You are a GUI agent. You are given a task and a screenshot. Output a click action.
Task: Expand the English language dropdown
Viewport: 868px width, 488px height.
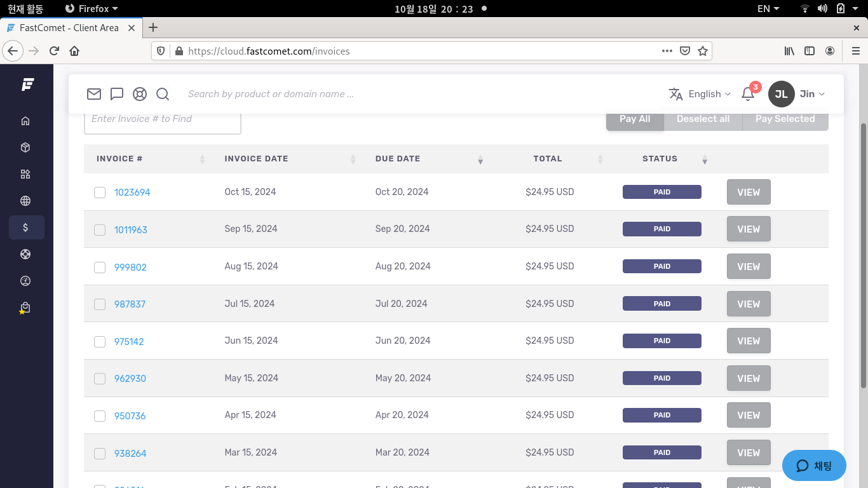[700, 94]
